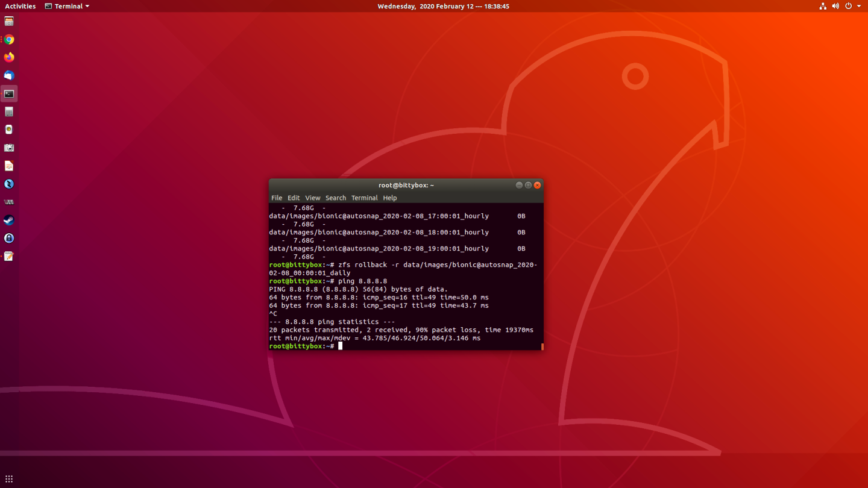Click the volume icon in the top bar
The width and height of the screenshot is (868, 488).
click(x=835, y=6)
